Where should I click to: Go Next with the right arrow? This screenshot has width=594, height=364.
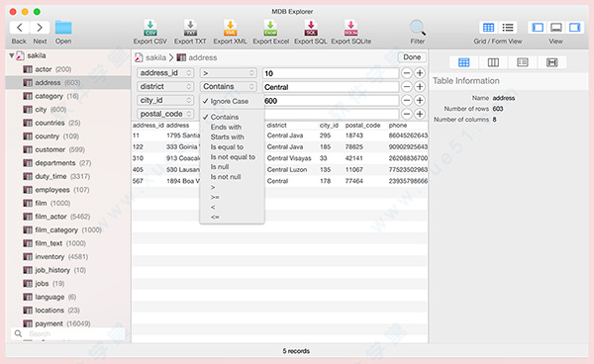click(x=40, y=28)
